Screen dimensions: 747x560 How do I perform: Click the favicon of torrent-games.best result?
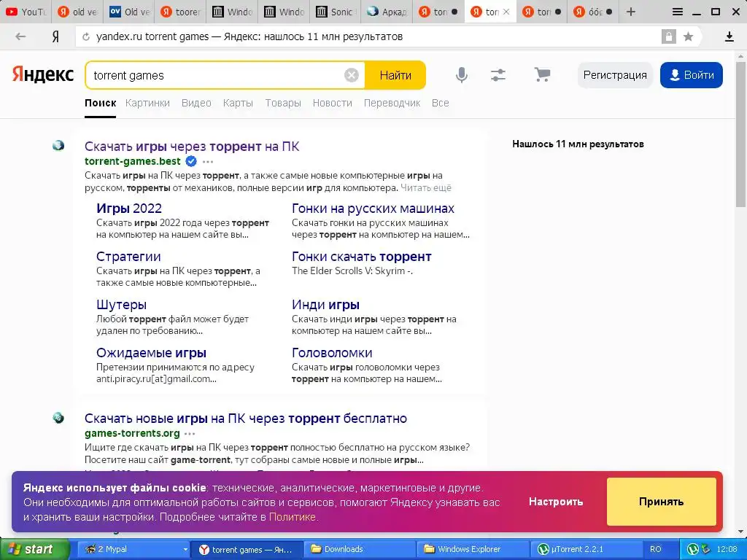[58, 146]
